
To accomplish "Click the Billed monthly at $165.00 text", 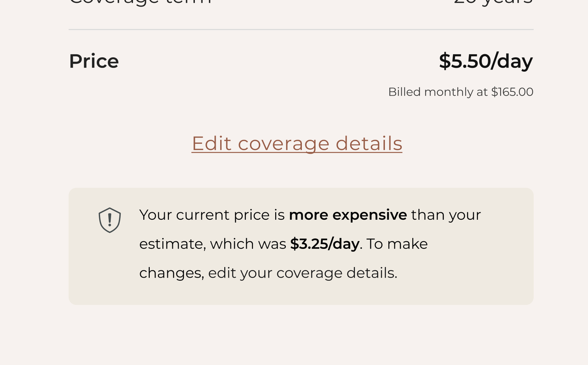I will click(461, 92).
